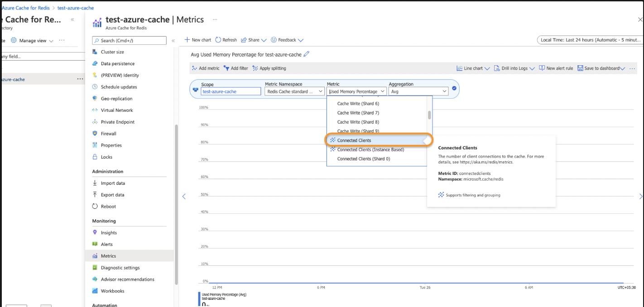Click test-azure-cache breadcrumb
The height and width of the screenshot is (307, 644).
pyautogui.click(x=76, y=8)
